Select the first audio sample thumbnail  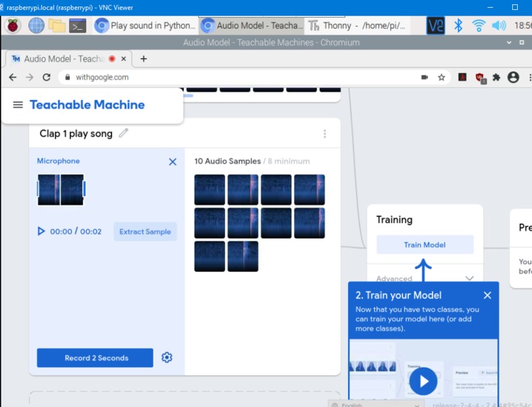210,190
